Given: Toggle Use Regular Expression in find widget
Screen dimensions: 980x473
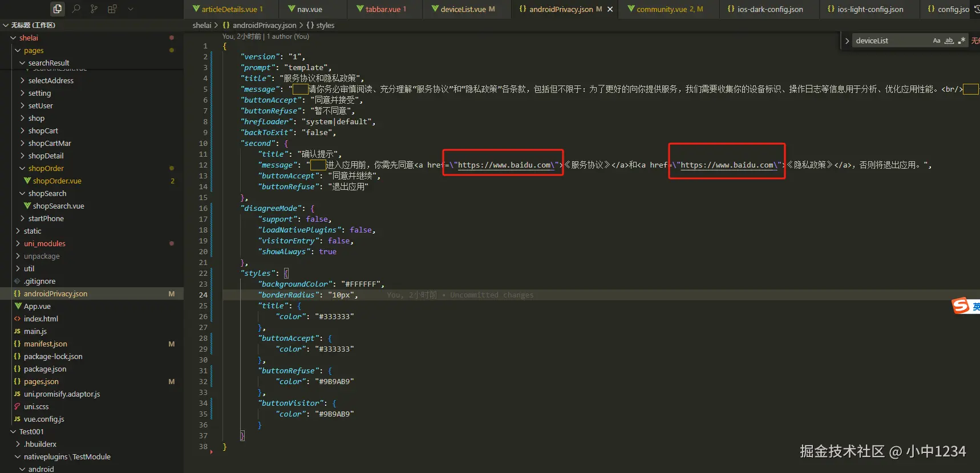Looking at the screenshot, I should [x=962, y=40].
